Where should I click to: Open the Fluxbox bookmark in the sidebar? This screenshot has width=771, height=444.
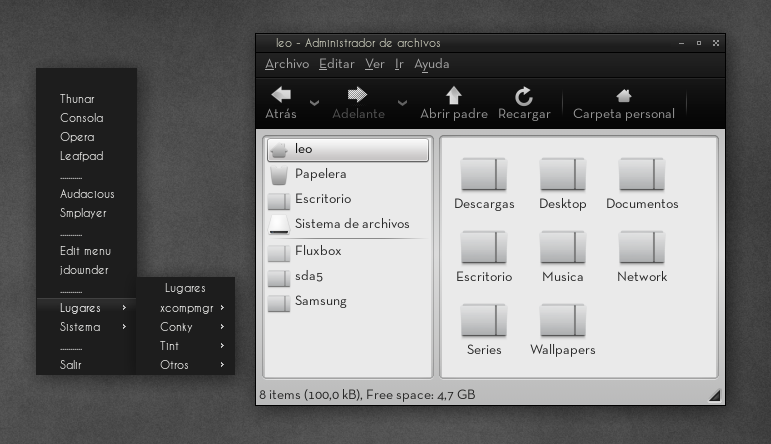(x=348, y=251)
